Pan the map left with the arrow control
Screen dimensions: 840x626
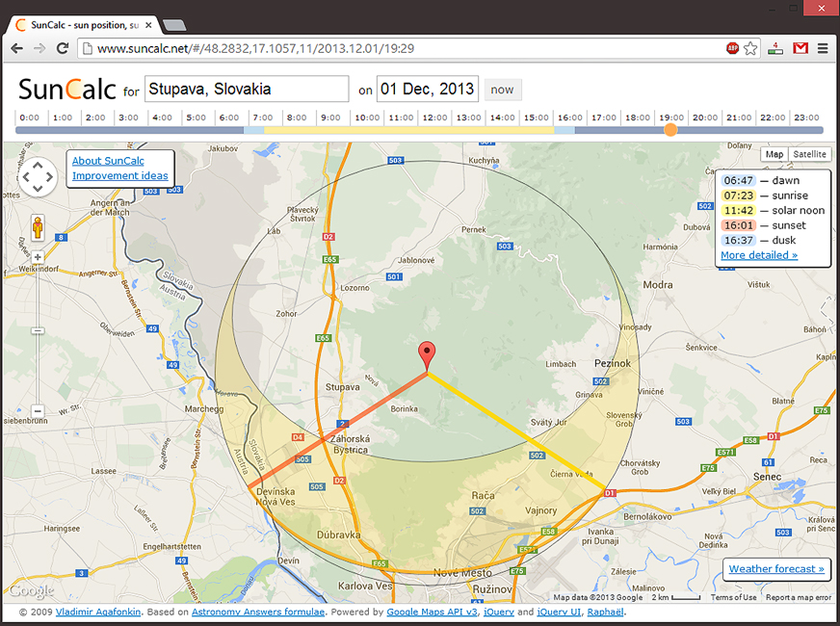[x=26, y=176]
